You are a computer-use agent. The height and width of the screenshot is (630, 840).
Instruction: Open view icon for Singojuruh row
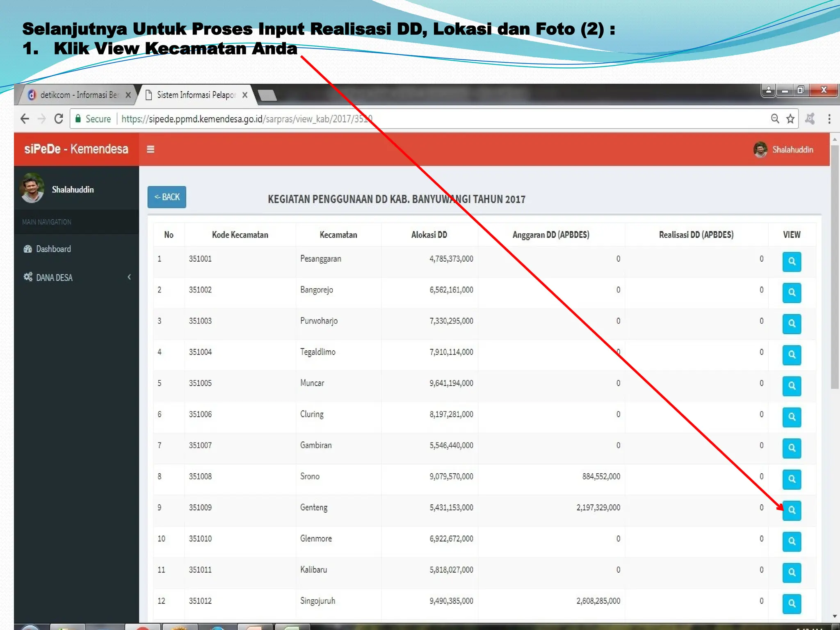[x=792, y=604]
